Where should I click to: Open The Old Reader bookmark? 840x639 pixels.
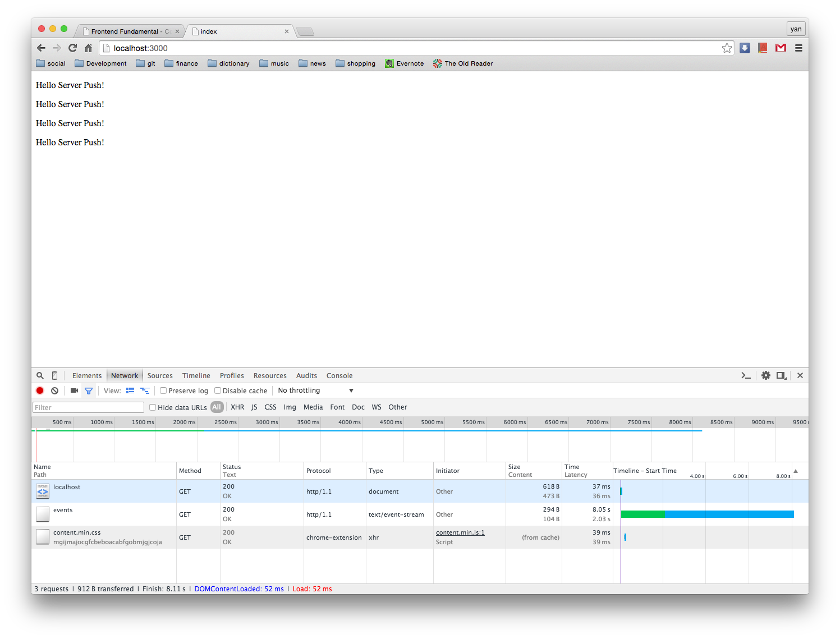click(463, 63)
